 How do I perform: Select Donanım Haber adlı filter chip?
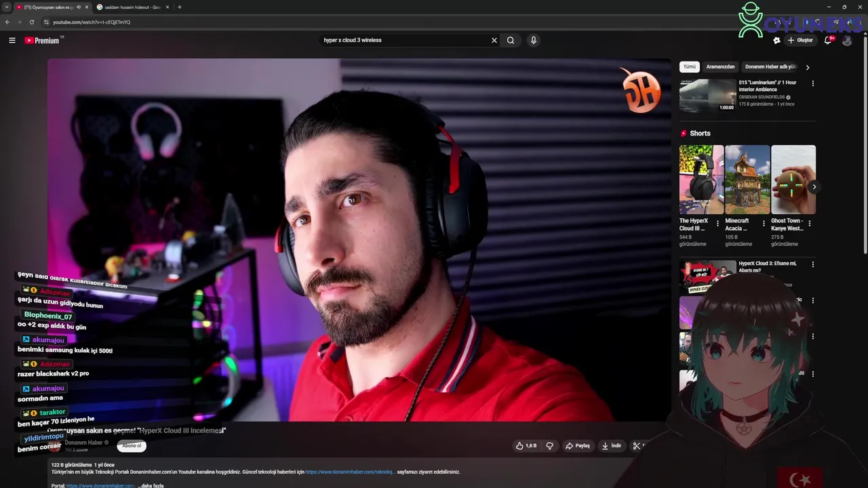pyautogui.click(x=770, y=66)
